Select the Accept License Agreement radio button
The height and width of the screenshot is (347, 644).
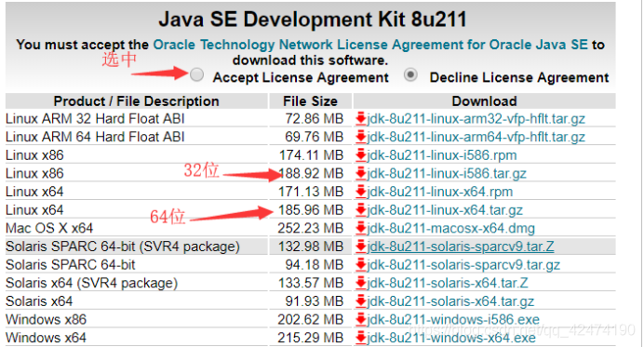pos(196,74)
